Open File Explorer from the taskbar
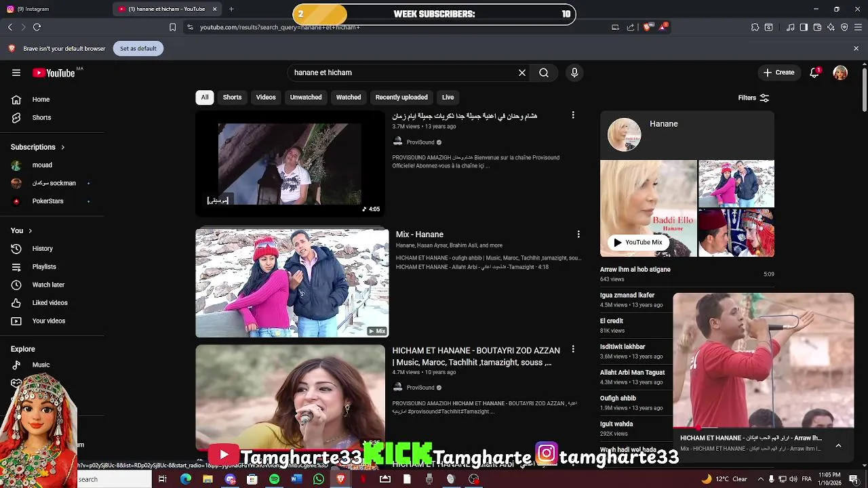Image resolution: width=868 pixels, height=488 pixels. click(208, 479)
